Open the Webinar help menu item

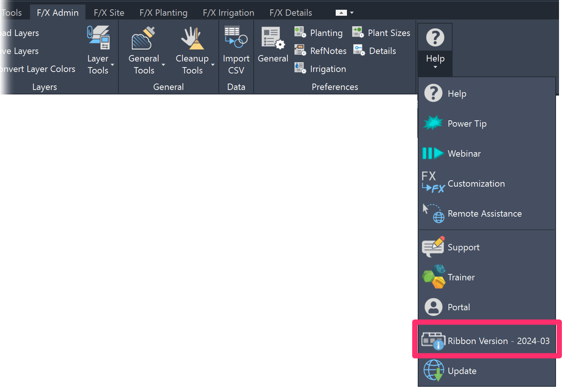click(x=464, y=153)
